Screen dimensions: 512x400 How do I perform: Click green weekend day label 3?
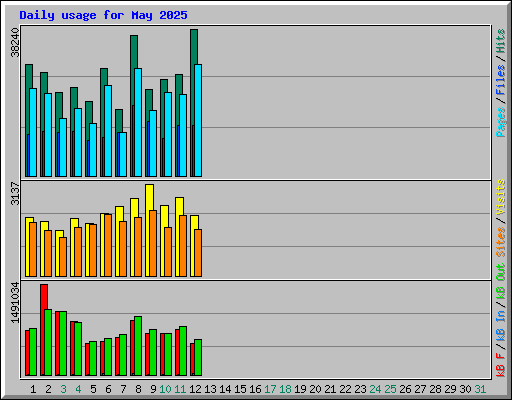[63, 389]
